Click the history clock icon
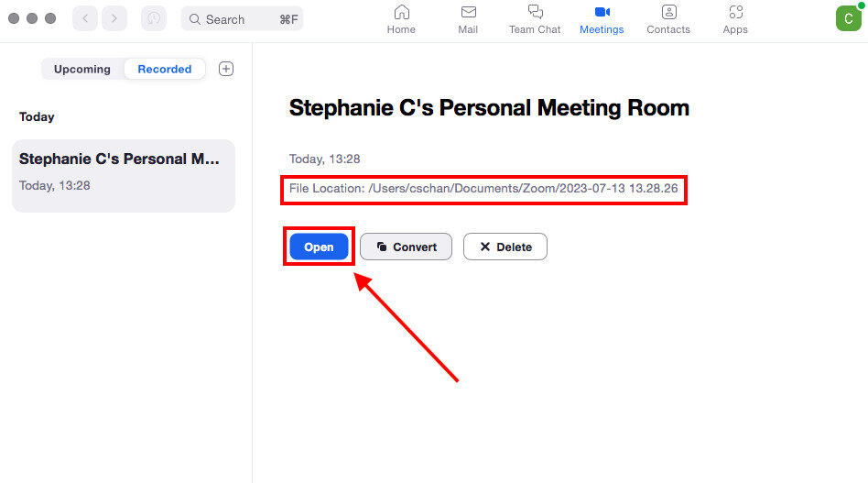868x483 pixels. point(154,18)
